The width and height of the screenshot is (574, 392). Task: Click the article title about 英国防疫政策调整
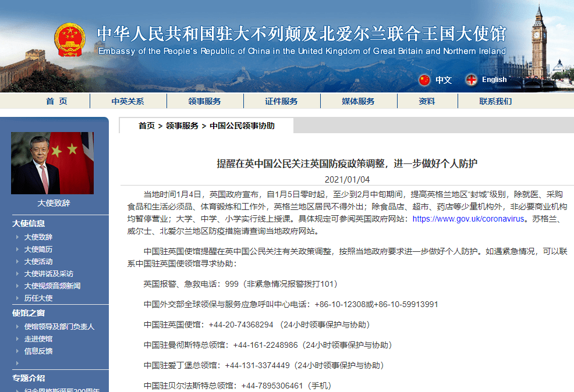[x=347, y=163]
